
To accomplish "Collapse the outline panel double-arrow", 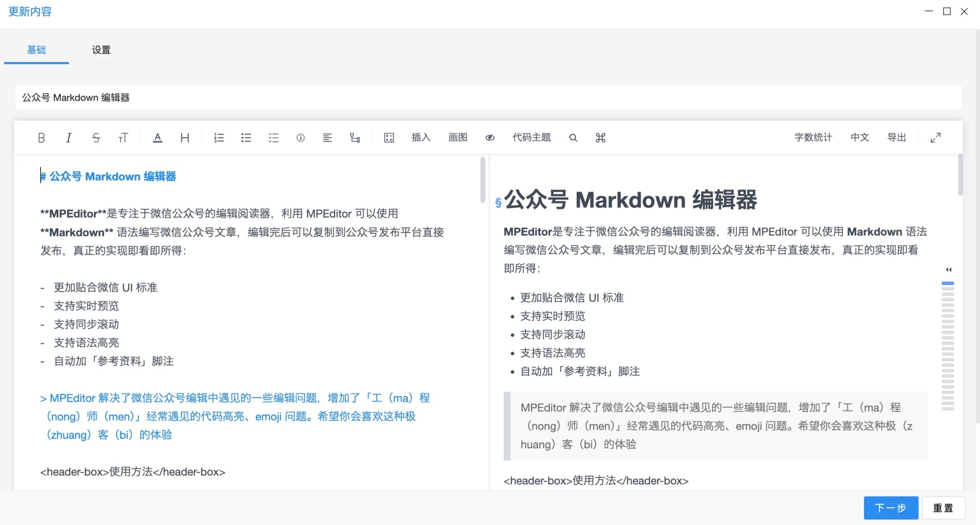I will coord(948,269).
